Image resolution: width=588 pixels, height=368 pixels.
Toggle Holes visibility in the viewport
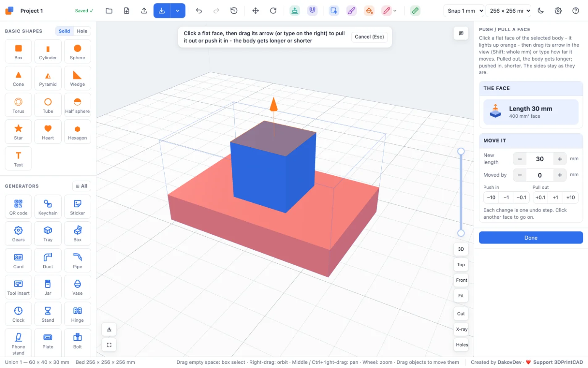[x=462, y=345]
